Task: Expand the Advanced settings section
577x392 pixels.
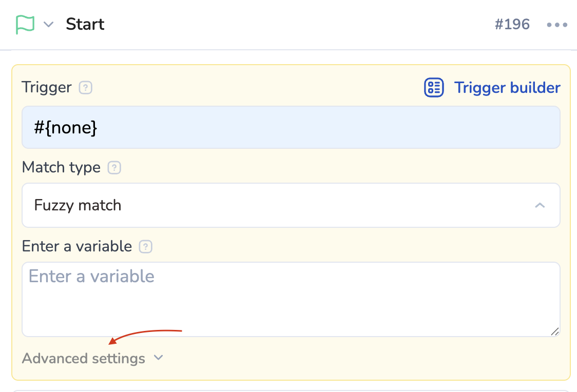Action: coord(84,358)
